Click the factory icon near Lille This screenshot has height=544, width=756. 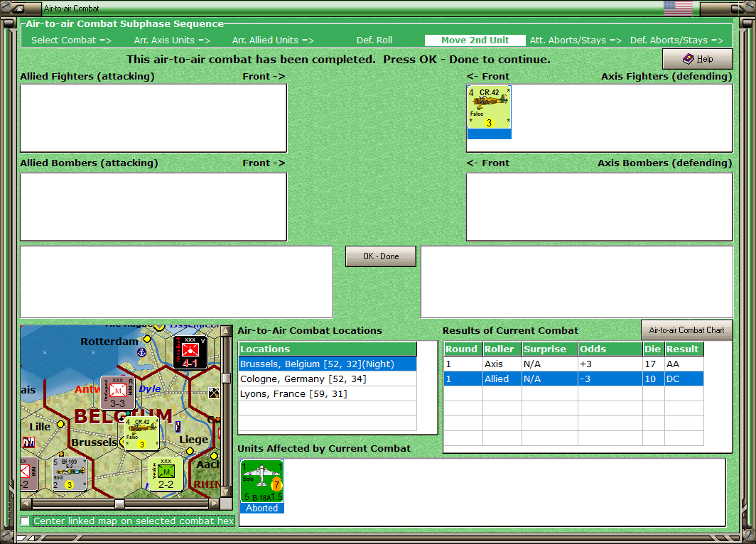(29, 442)
